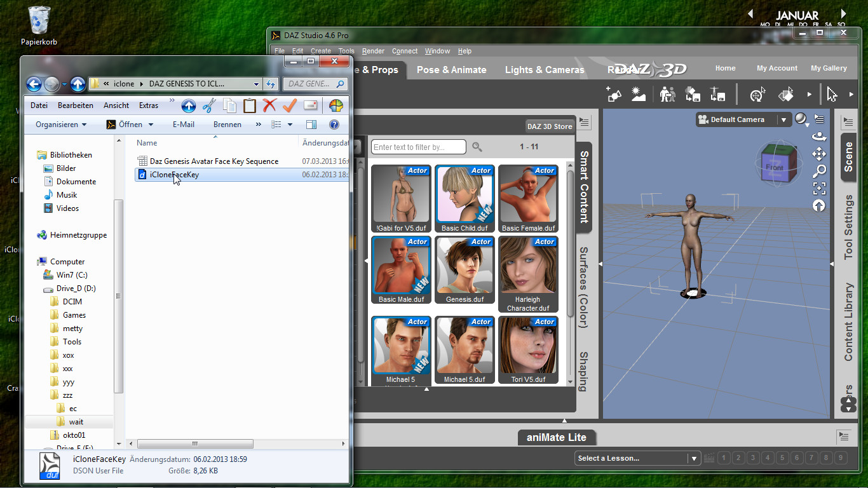The width and height of the screenshot is (868, 488).
Task: Open the address bar history dropdown
Action: pyautogui.click(x=256, y=84)
